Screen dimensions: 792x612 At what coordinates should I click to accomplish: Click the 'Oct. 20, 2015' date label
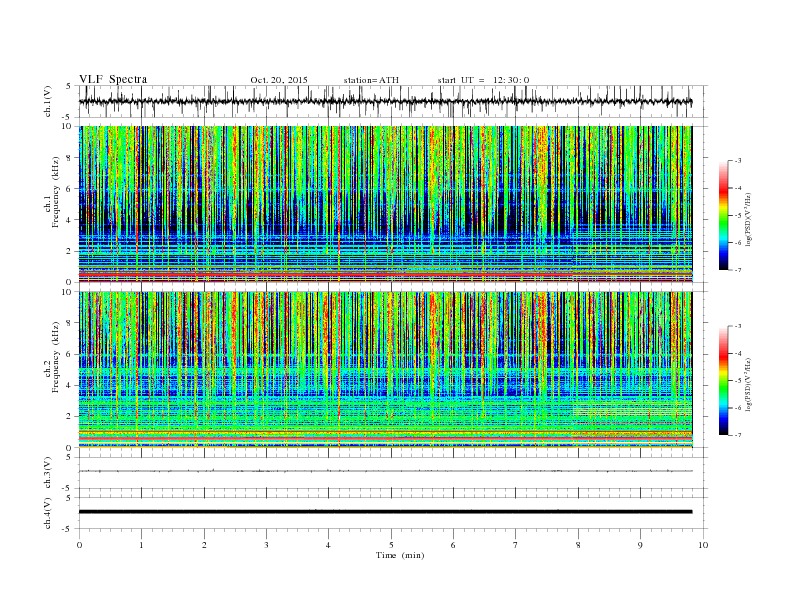point(279,80)
